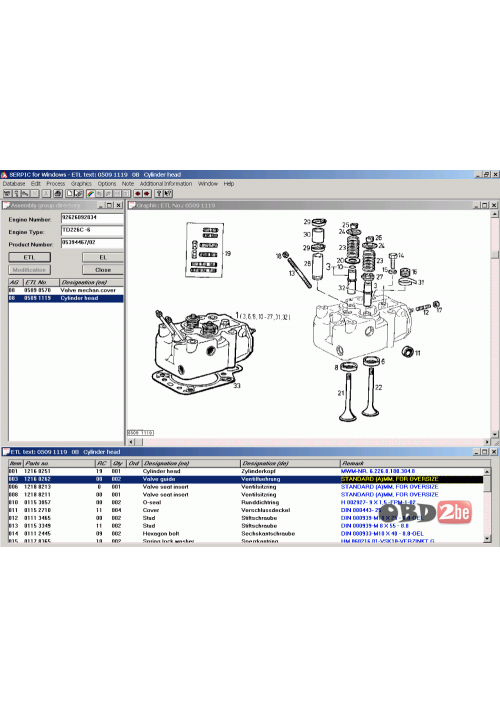This screenshot has width=500, height=717.
Task: Click the SERPIC application icon in title bar
Action: [4, 175]
